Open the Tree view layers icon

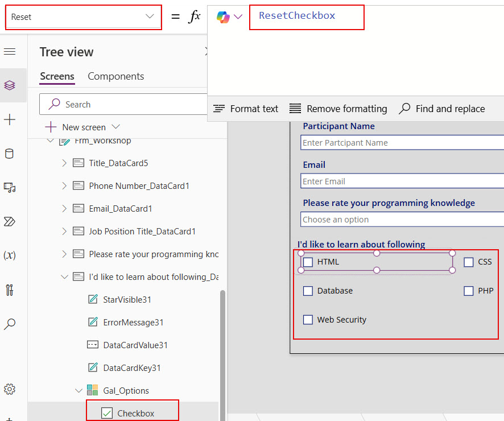click(x=10, y=85)
